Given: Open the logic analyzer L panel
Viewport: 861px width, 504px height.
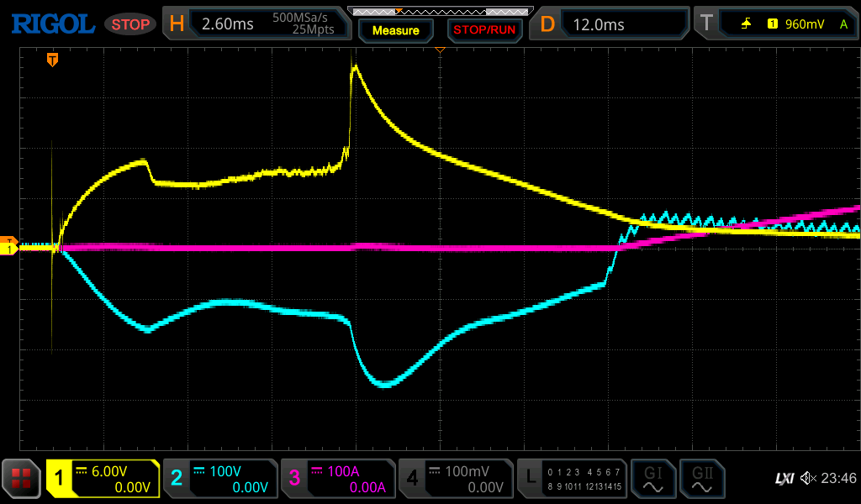Looking at the screenshot, I should tap(572, 479).
